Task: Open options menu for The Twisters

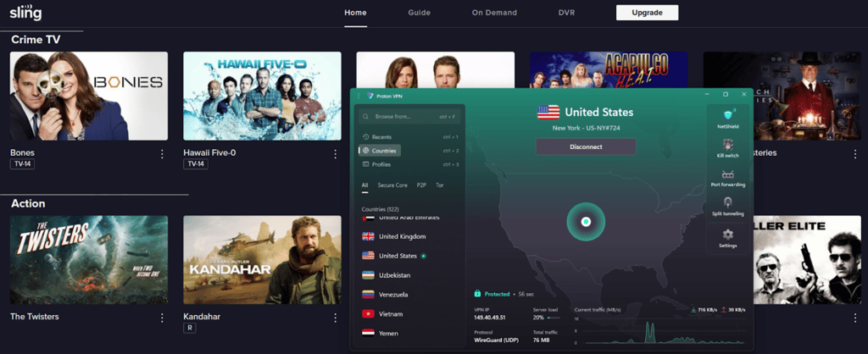Action: [162, 318]
